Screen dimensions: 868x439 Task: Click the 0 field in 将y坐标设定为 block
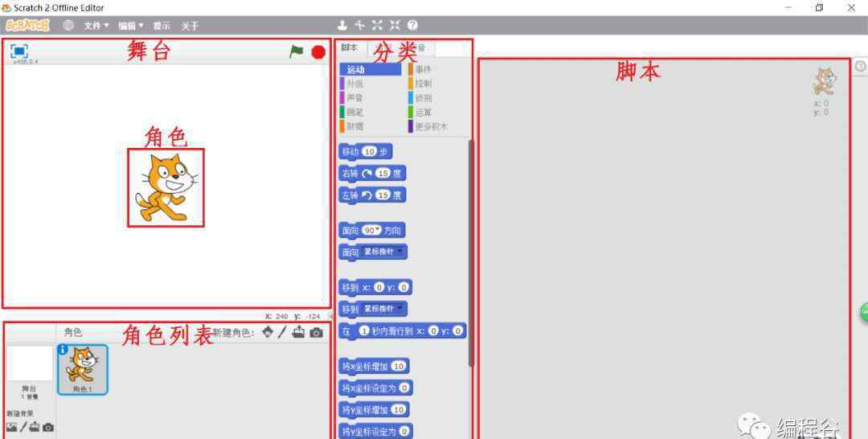[x=404, y=431]
